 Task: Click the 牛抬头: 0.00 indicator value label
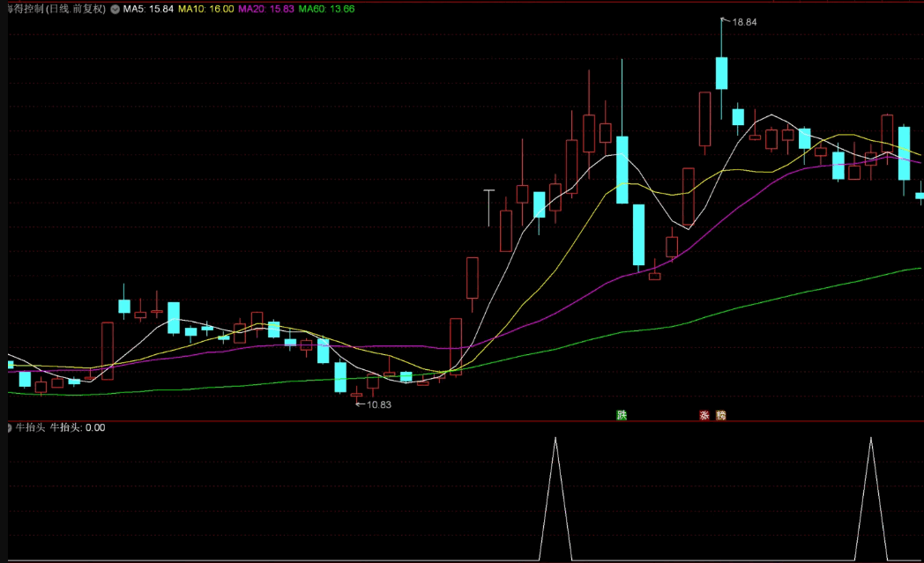pos(78,427)
